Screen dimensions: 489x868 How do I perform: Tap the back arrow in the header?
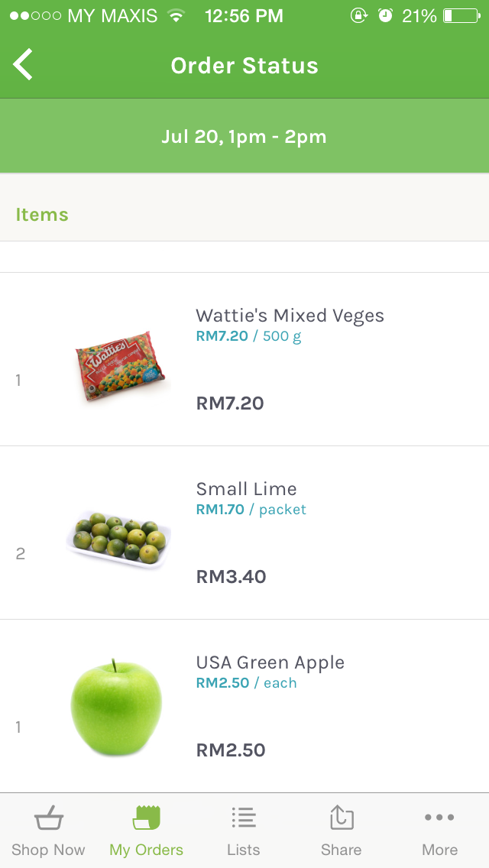[x=23, y=64]
